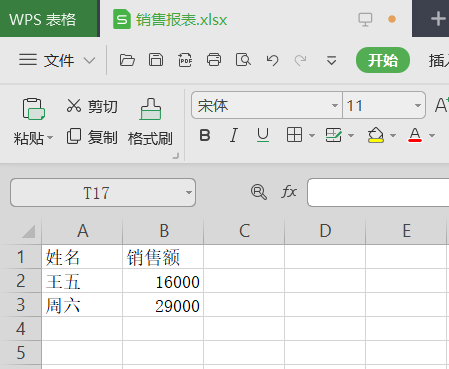
Task: Select the cell containing 销售额
Action: (x=163, y=257)
